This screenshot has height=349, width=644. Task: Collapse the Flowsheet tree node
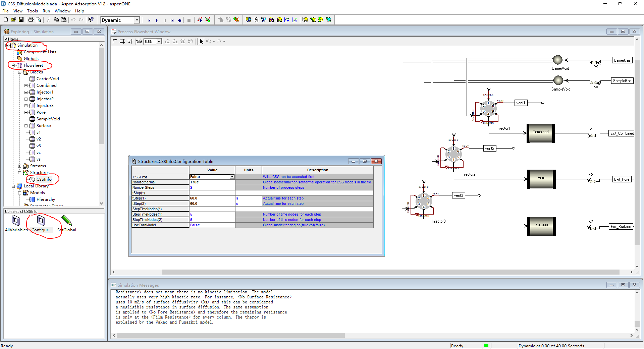click(13, 65)
